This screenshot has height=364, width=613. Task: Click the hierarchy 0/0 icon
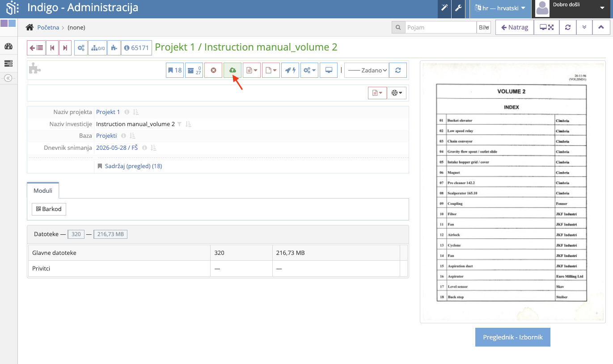click(98, 48)
